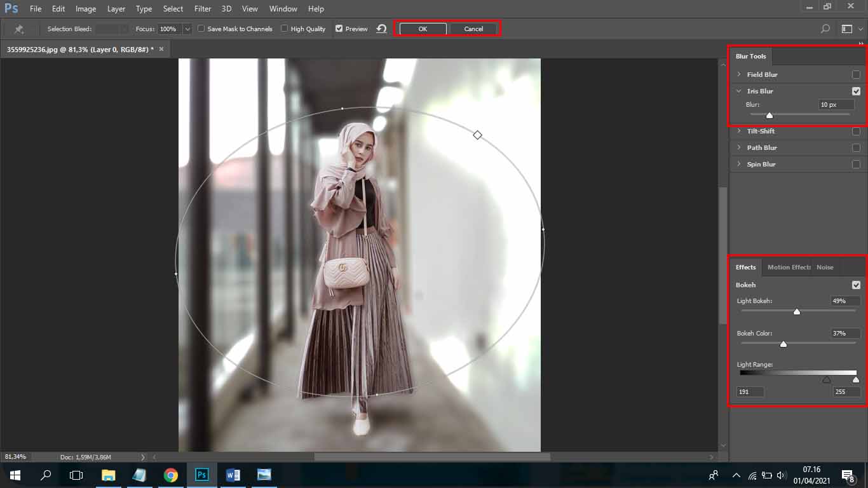Expand the Spin Blur section
This screenshot has height=488, width=868.
tap(739, 164)
